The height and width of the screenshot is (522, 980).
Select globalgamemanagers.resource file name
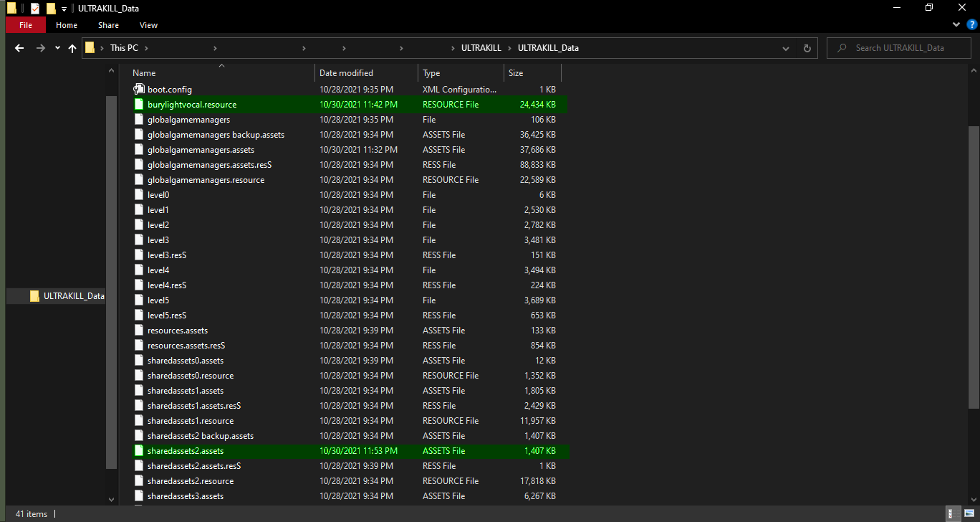206,180
